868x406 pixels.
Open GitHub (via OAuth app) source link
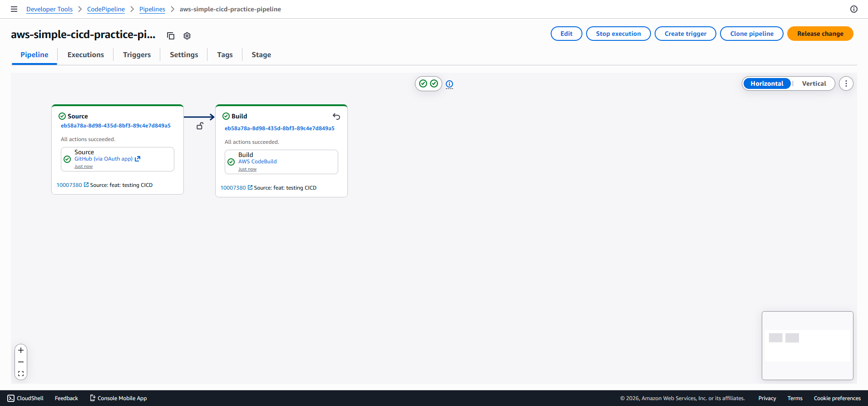coord(104,159)
